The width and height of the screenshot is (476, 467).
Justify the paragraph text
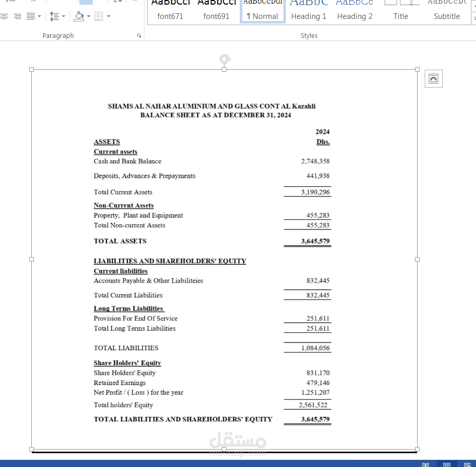pos(31,16)
